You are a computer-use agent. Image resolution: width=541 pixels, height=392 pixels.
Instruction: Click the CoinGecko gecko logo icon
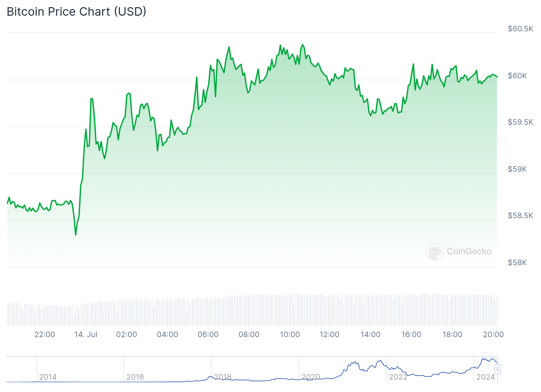[x=435, y=252]
